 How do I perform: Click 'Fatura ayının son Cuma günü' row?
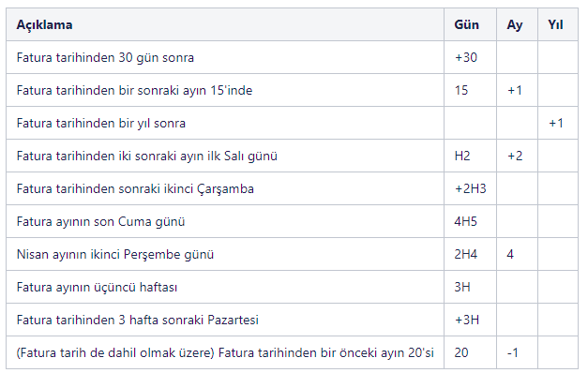coord(292,221)
